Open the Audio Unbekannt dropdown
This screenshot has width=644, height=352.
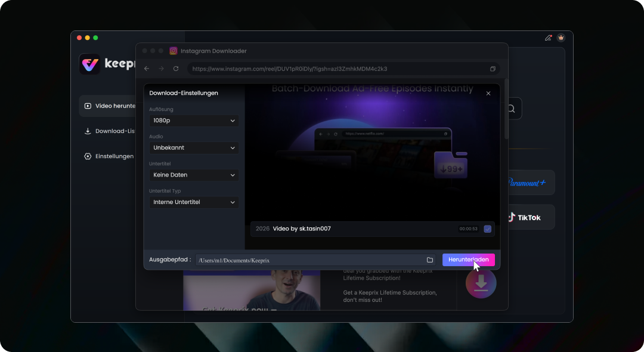[194, 147]
